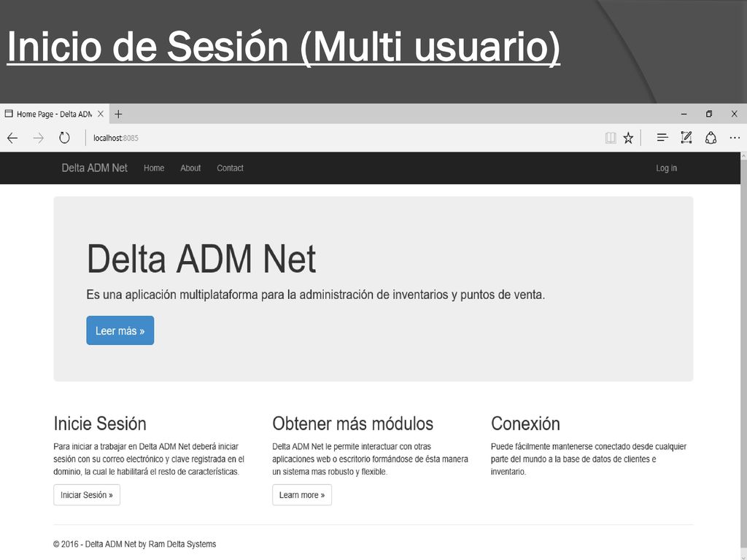Minimize the browser window
Screen dimensions: 747x560
[684, 114]
